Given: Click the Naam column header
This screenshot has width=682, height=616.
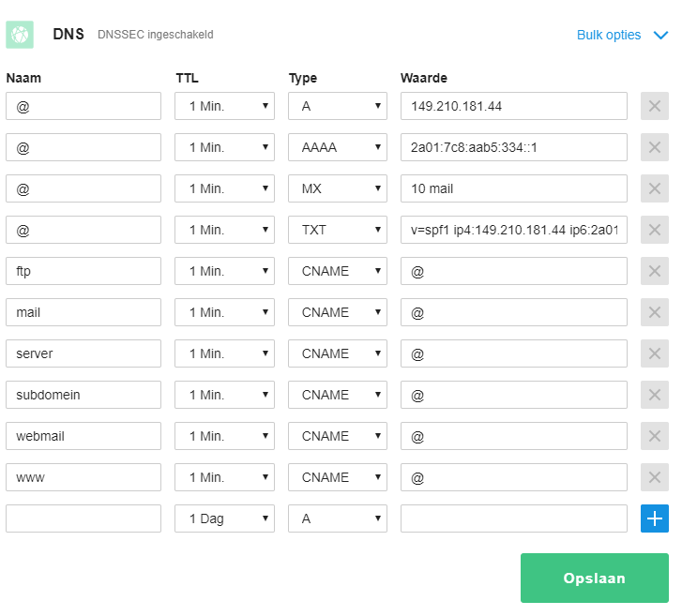Looking at the screenshot, I should (x=23, y=78).
